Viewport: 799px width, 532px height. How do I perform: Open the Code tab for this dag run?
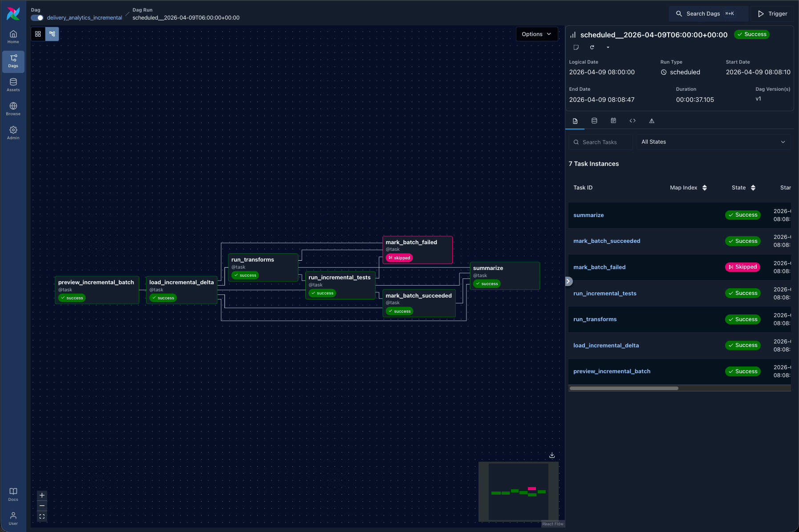[633, 120]
